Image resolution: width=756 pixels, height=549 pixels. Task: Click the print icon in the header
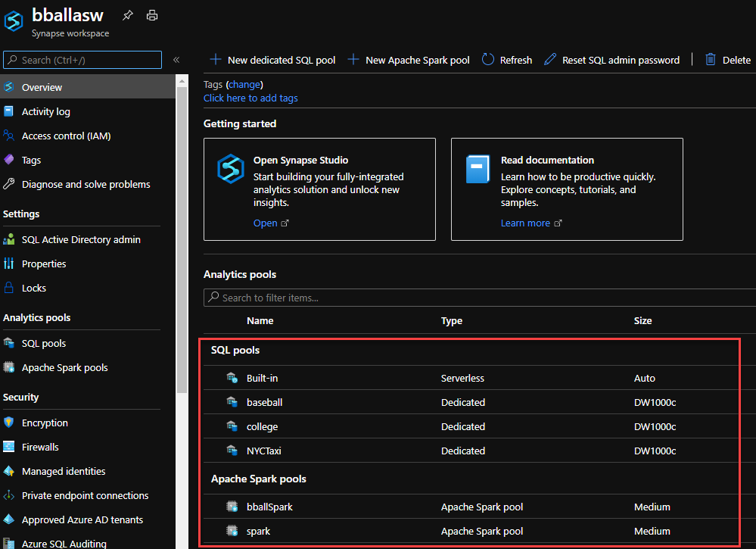[x=152, y=15]
